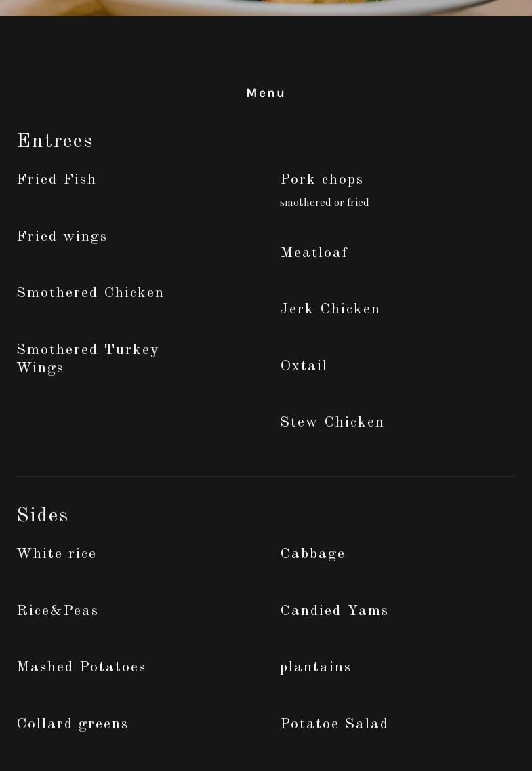This screenshot has width=532, height=771.
Task: Click the Stew Chicken item
Action: [331, 422]
